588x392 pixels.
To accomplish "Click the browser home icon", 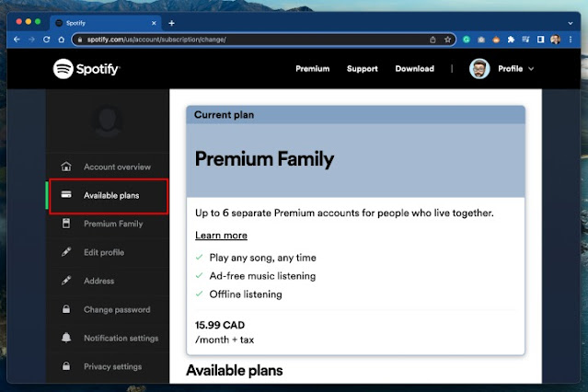I will [x=62, y=40].
